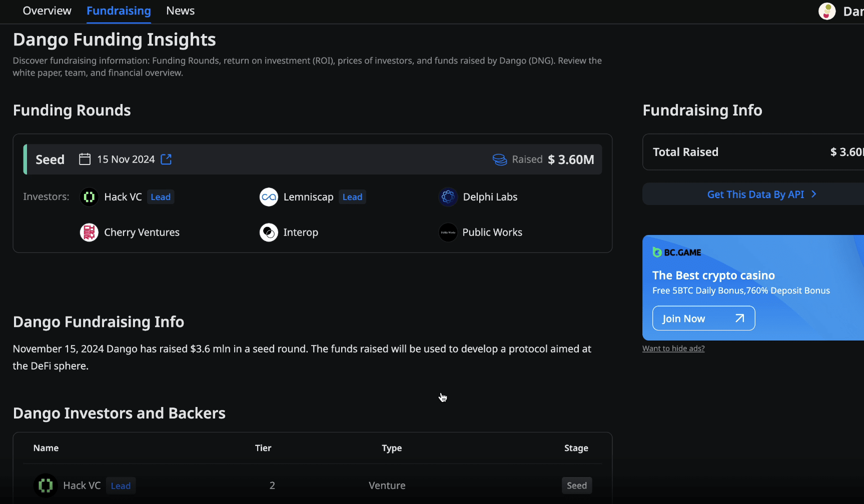Click the Name column header
864x504 pixels.
click(x=46, y=448)
